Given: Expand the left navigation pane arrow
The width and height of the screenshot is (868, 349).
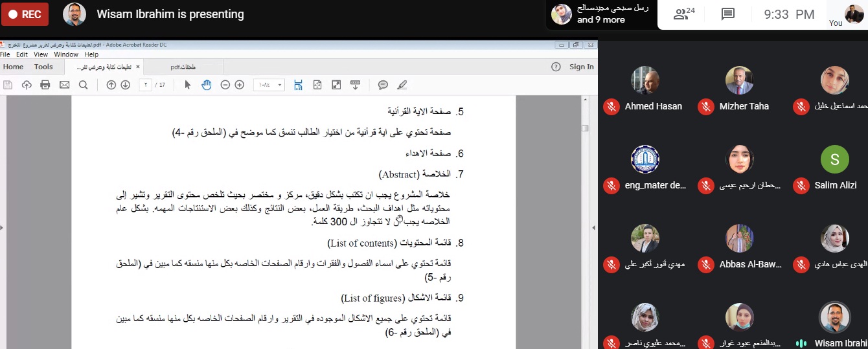Looking at the screenshot, I should click(x=2, y=227).
